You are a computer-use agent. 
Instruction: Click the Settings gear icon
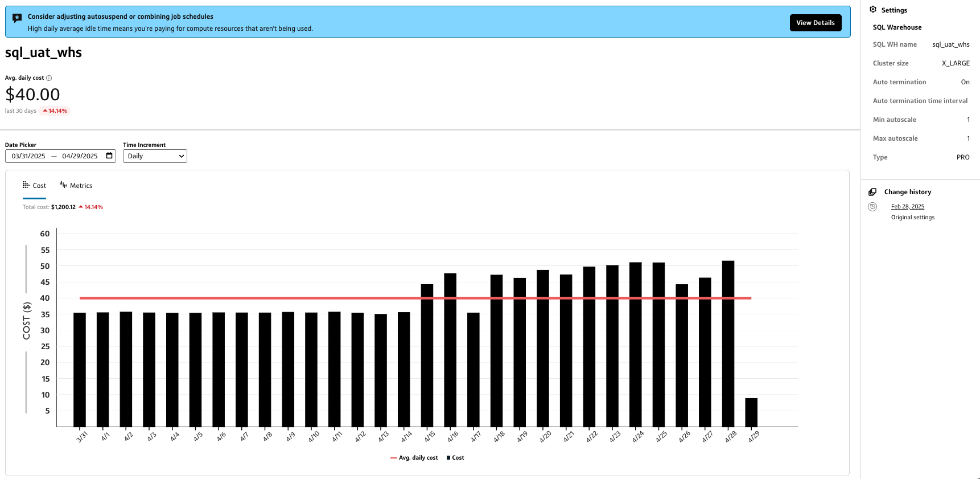click(873, 10)
